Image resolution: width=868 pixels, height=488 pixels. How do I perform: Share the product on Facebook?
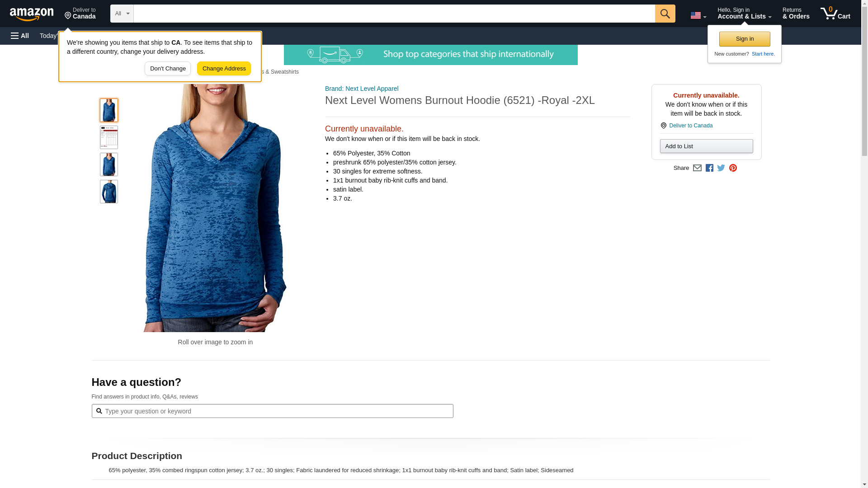709,168
